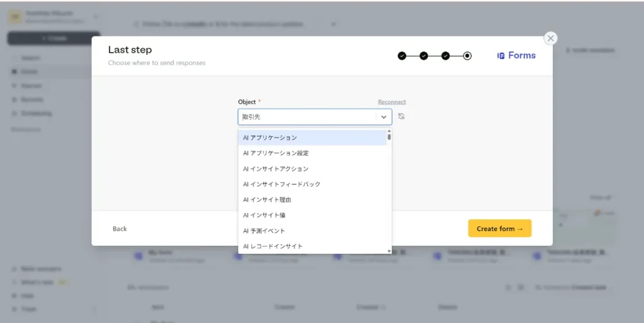Choose AI インサイトアクション from list
The height and width of the screenshot is (323, 644).
tap(312, 168)
